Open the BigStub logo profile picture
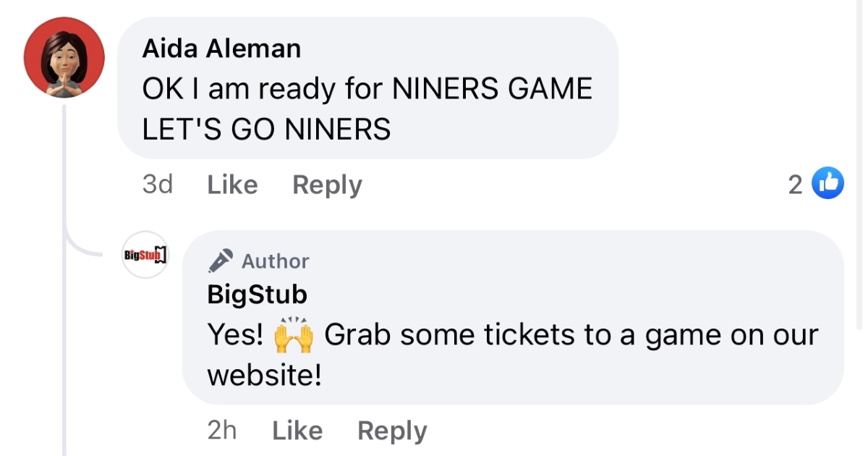 pyautogui.click(x=145, y=255)
